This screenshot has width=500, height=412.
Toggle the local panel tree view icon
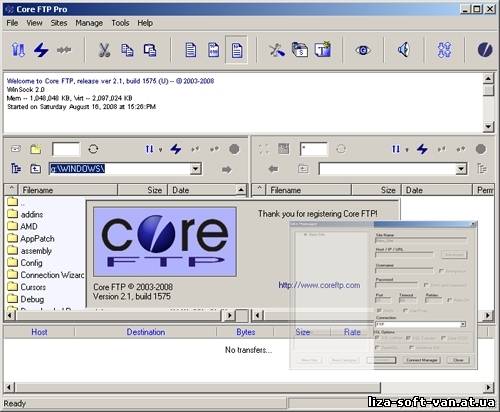point(16,169)
